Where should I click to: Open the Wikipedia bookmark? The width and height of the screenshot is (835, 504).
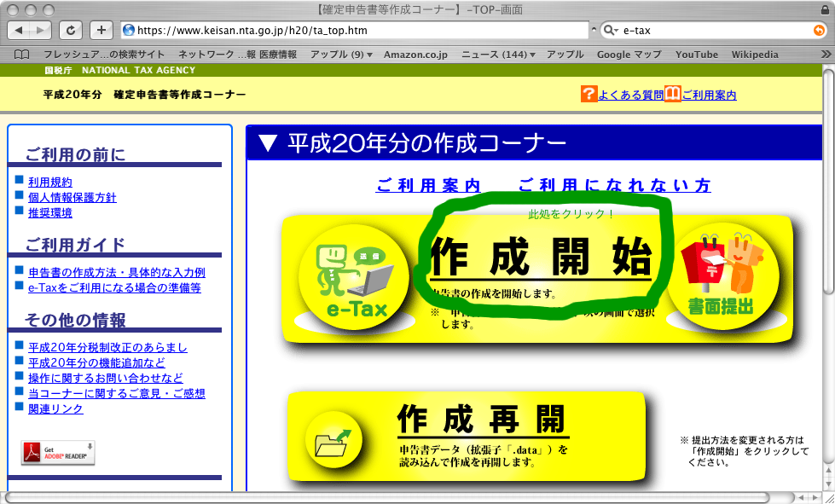[x=754, y=55]
